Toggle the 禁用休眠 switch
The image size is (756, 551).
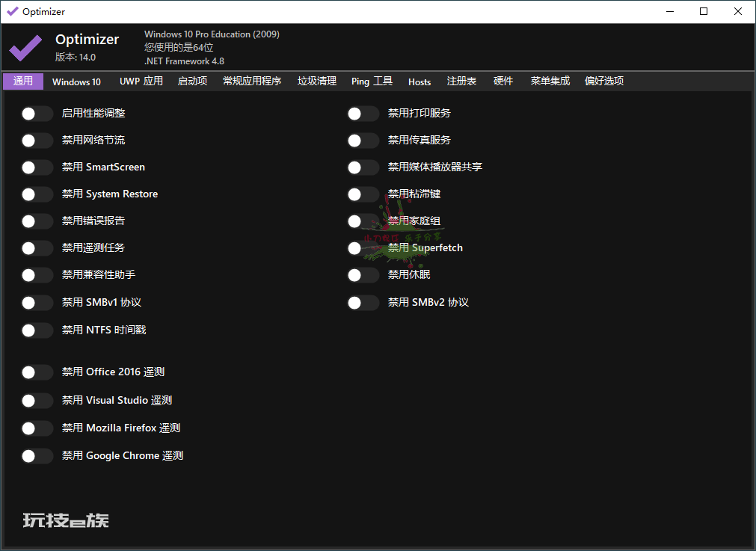point(363,275)
